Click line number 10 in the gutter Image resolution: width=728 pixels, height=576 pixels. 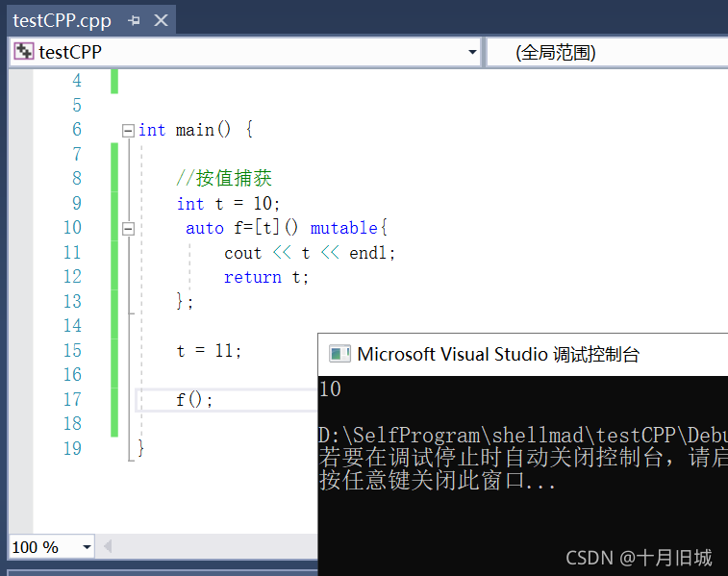72,228
